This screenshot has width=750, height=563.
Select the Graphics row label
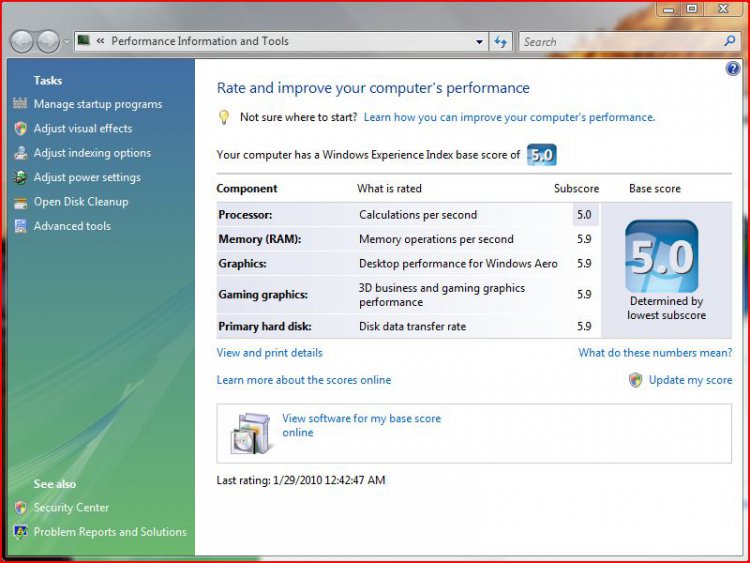point(242,264)
